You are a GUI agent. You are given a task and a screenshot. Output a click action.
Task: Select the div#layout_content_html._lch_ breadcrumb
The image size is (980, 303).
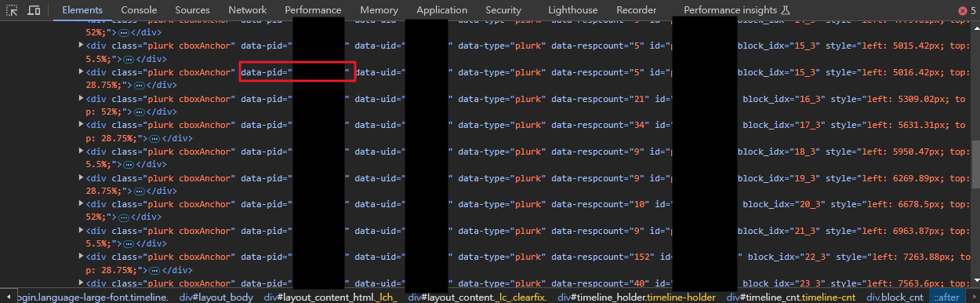(332, 298)
